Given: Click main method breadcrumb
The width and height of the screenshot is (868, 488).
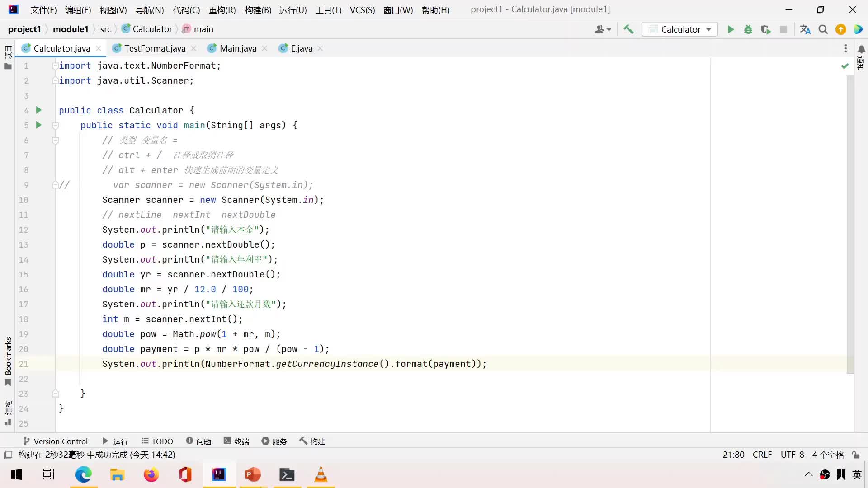Looking at the screenshot, I should pos(198,29).
